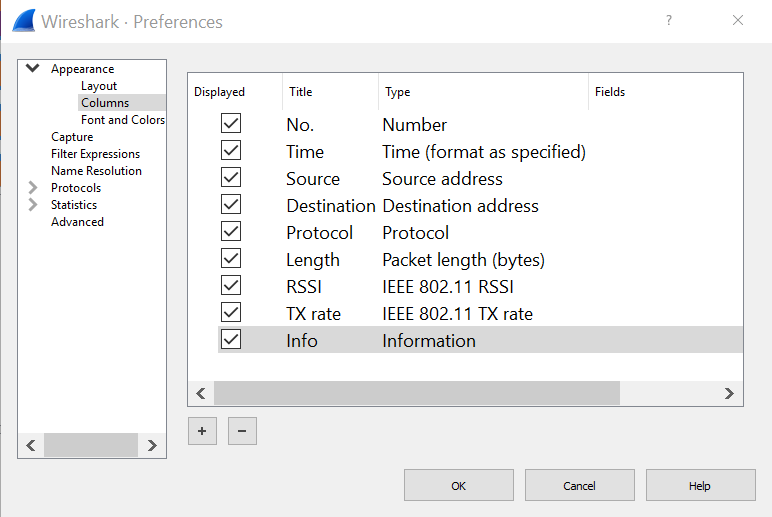Screen dimensions: 772x517
Task: Select the 'RSSI' title cell
Action: (x=304, y=287)
